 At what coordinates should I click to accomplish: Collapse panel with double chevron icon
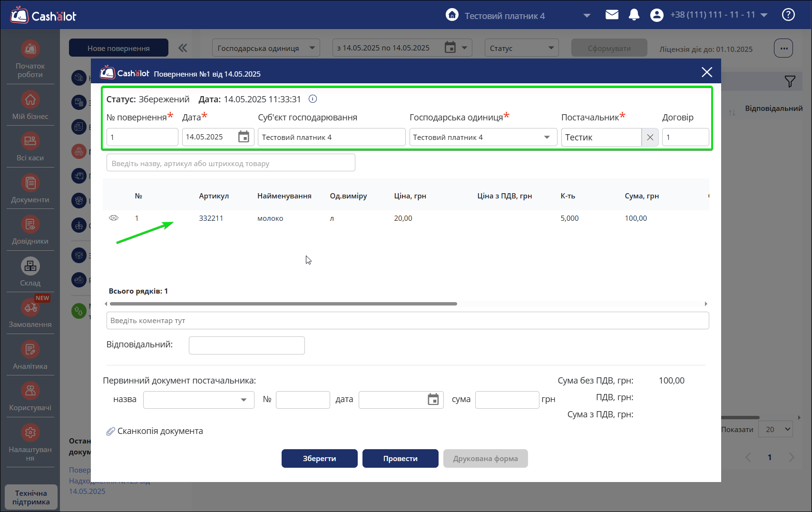tap(183, 48)
